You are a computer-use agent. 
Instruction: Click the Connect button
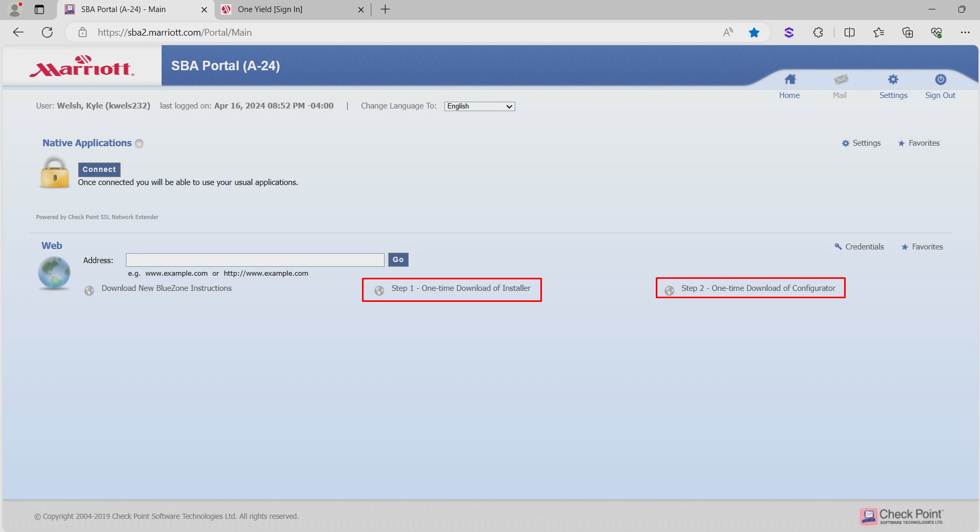point(99,169)
